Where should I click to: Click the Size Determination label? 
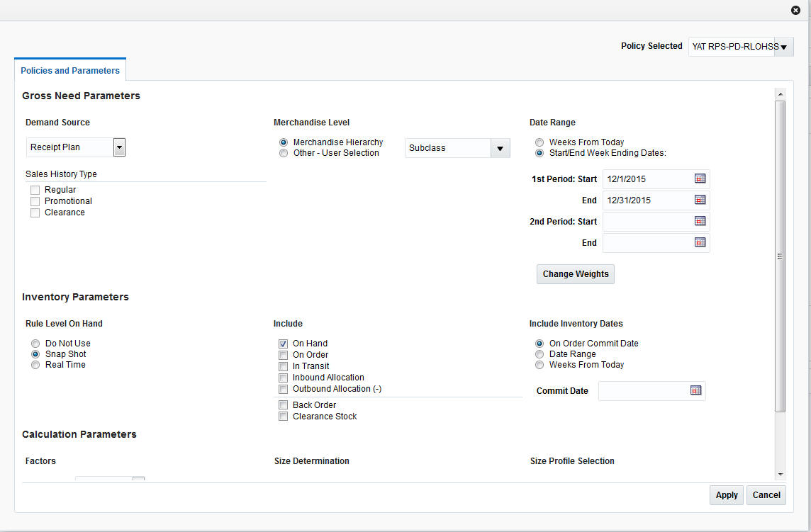[312, 460]
